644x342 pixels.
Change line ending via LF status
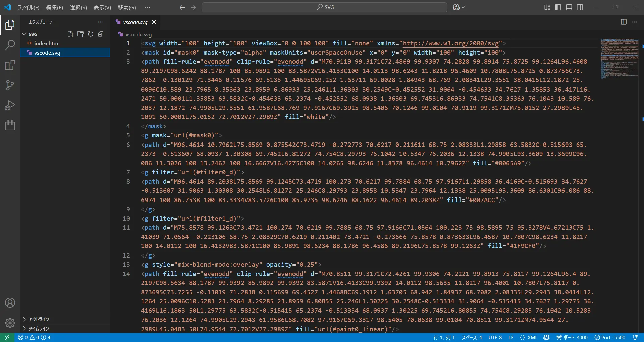click(x=511, y=337)
